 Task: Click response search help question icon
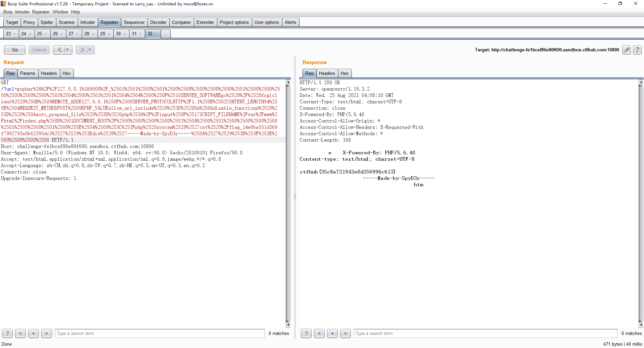coord(306,333)
